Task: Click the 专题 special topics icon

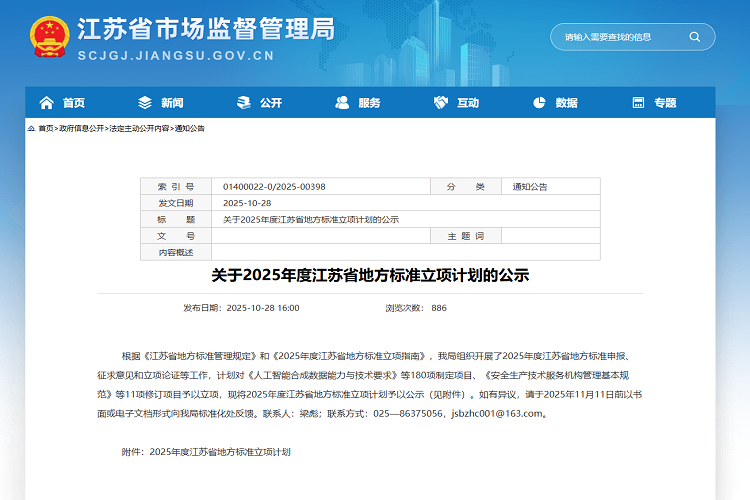Action: point(638,103)
